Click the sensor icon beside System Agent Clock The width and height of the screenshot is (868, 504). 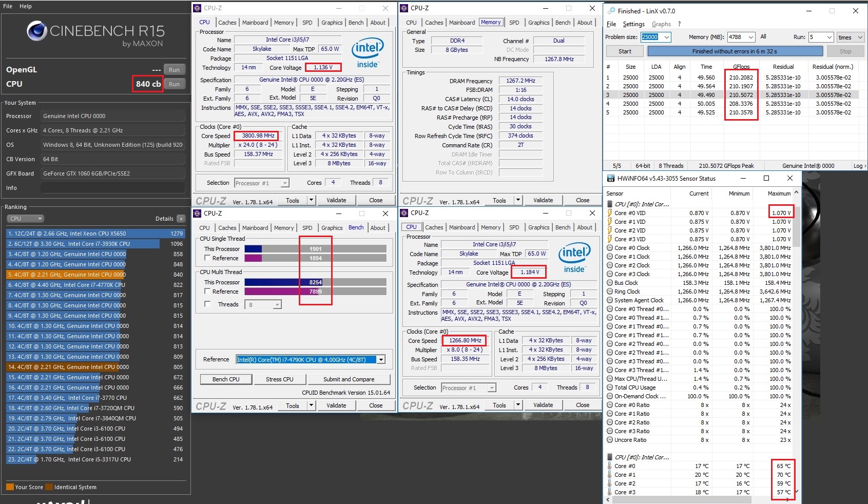coord(610,300)
